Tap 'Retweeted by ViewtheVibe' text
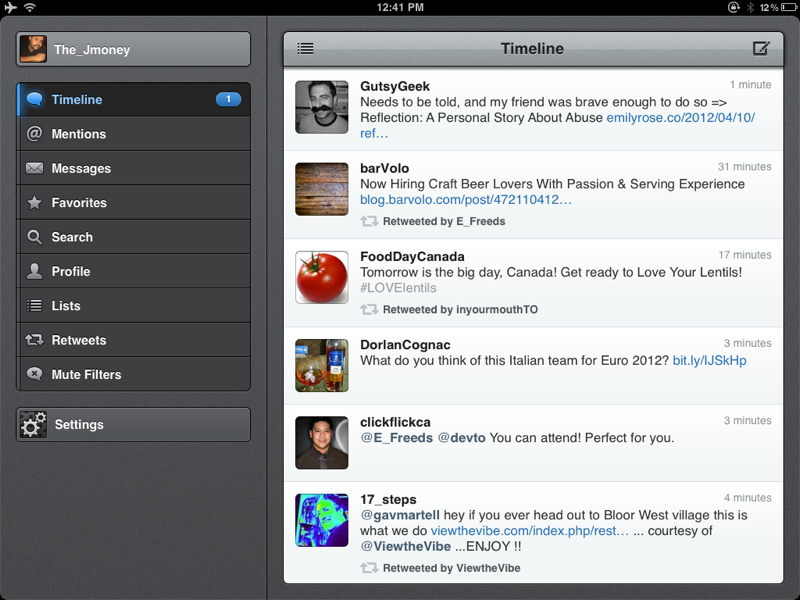The width and height of the screenshot is (800, 600). pyautogui.click(x=452, y=568)
